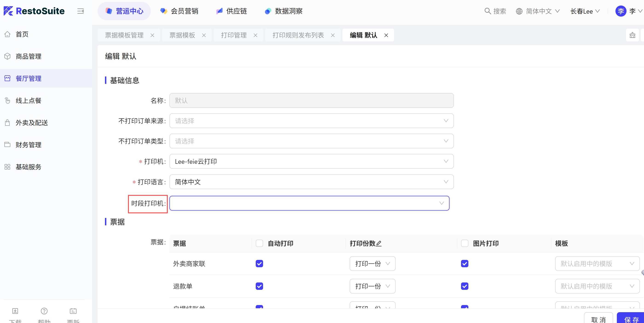Click the globe language icon
This screenshot has width=644, height=323.
(x=519, y=11)
